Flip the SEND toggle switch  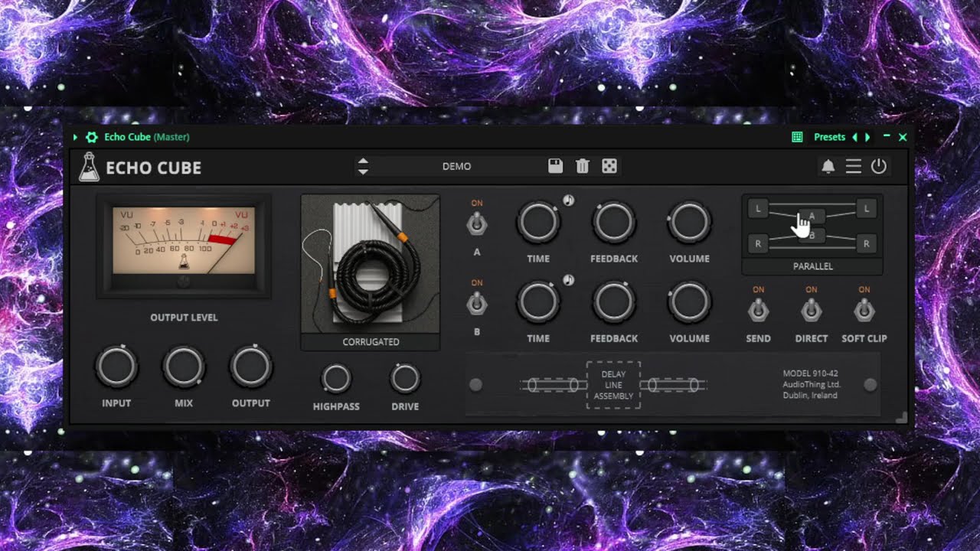pos(758,310)
